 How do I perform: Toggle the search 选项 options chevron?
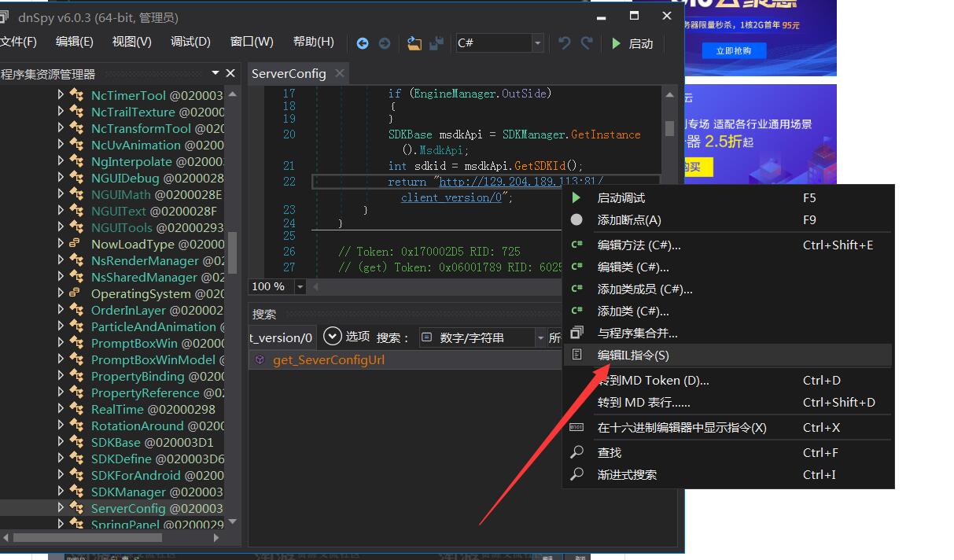333,337
